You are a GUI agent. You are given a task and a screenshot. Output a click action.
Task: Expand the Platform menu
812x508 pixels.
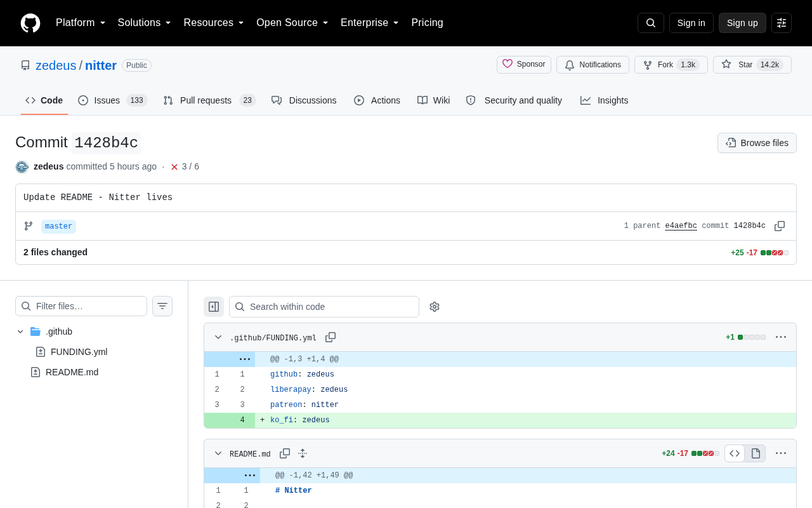tap(81, 23)
